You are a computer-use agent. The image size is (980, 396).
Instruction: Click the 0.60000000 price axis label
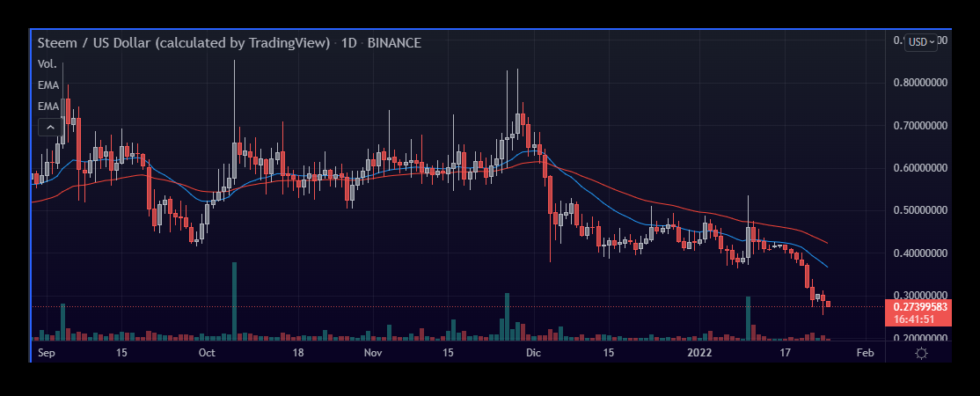click(921, 168)
